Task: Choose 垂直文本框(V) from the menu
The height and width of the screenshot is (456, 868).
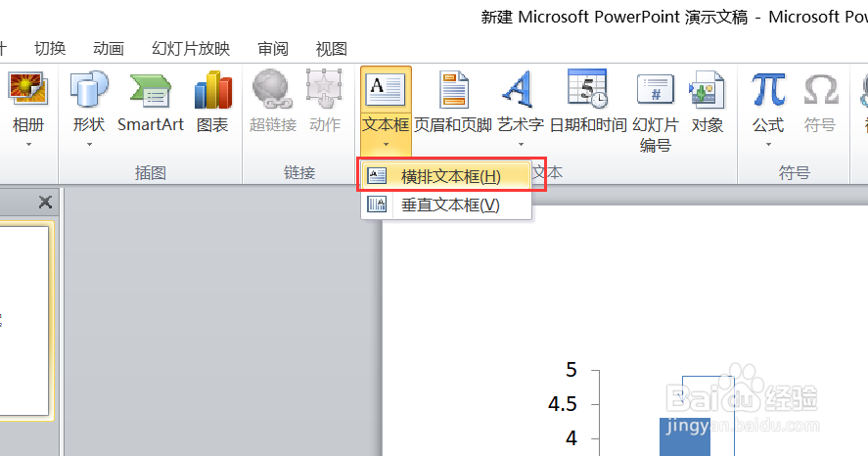Action: (446, 205)
